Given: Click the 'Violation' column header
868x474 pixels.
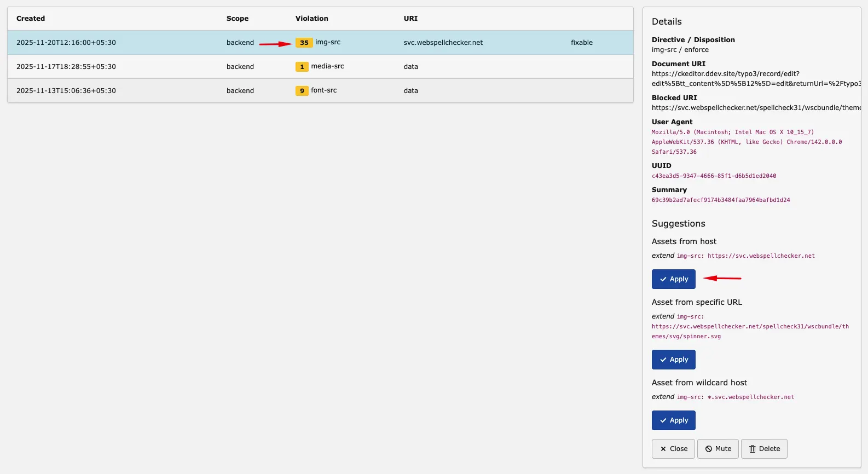Looking at the screenshot, I should [312, 19].
